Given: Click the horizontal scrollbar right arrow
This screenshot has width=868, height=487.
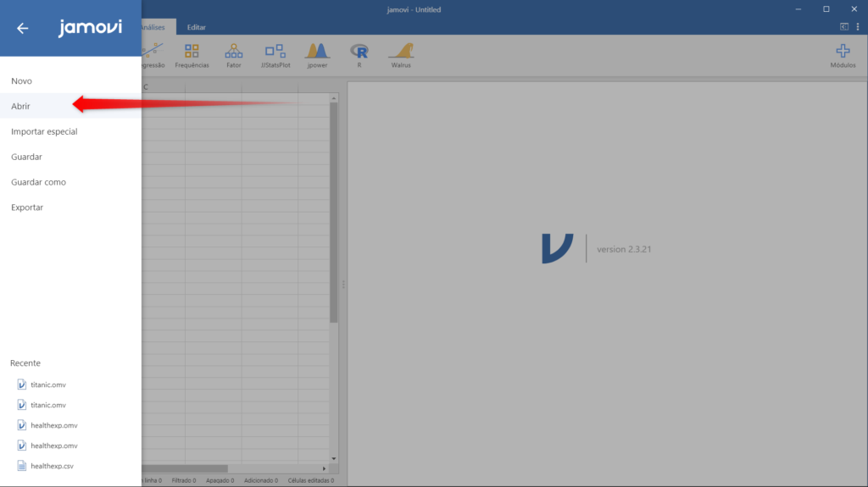Looking at the screenshot, I should 325,468.
